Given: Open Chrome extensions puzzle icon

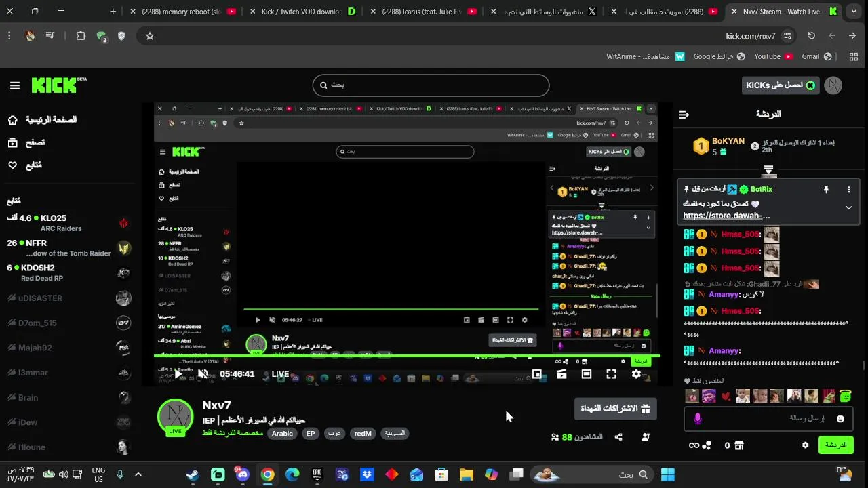Looking at the screenshot, I should tap(81, 36).
